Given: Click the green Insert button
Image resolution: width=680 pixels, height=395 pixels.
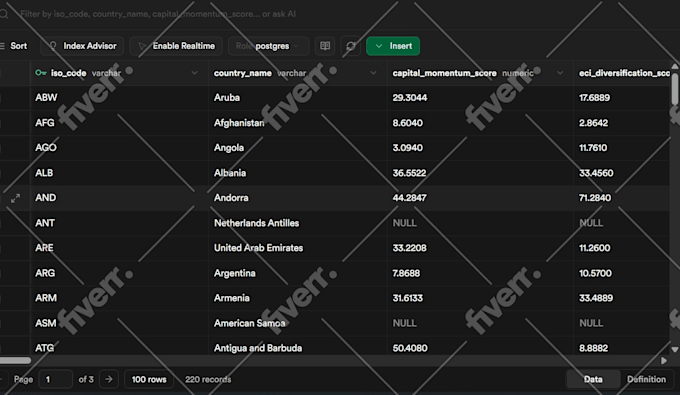Looking at the screenshot, I should click(393, 46).
